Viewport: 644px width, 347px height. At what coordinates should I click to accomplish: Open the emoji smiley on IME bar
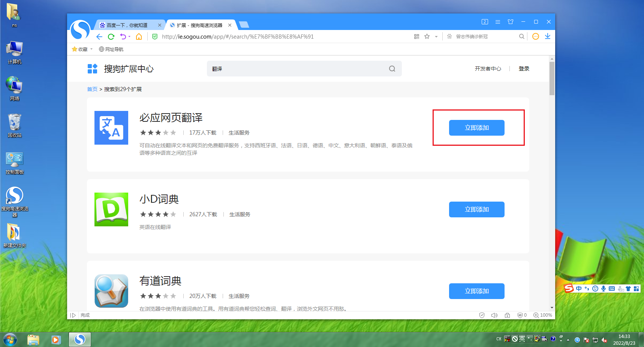[595, 289]
